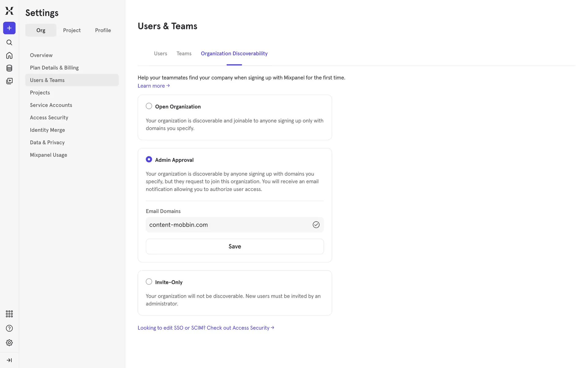Click the Save button
Image resolution: width=588 pixels, height=368 pixels.
click(235, 246)
